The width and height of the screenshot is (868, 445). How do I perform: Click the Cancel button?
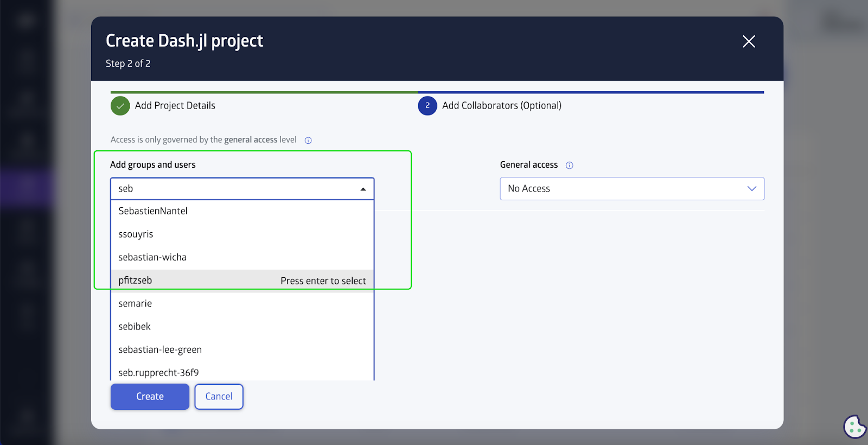pos(219,397)
